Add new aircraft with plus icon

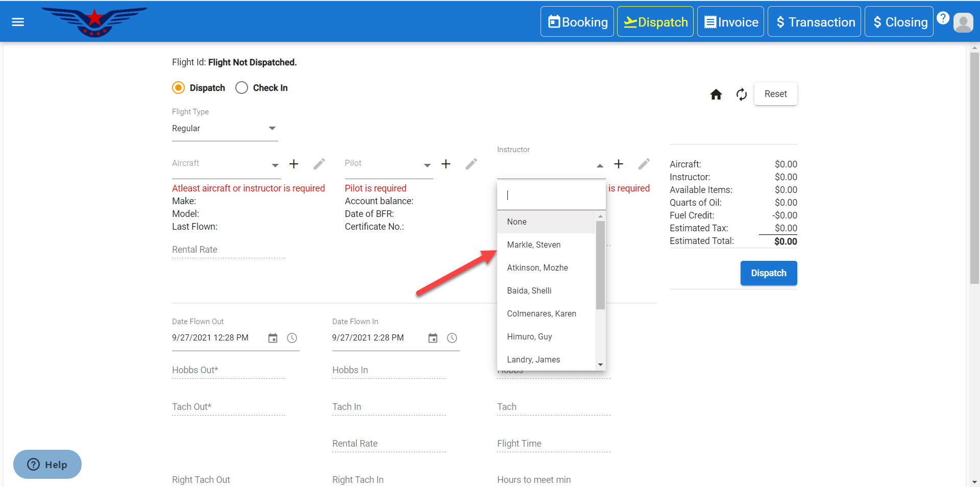[x=293, y=164]
